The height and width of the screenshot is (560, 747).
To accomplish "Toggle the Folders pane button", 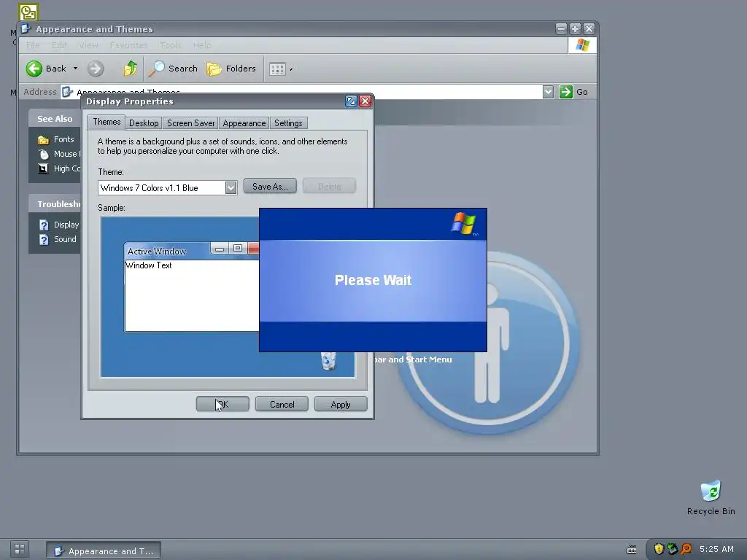I will pyautogui.click(x=231, y=69).
